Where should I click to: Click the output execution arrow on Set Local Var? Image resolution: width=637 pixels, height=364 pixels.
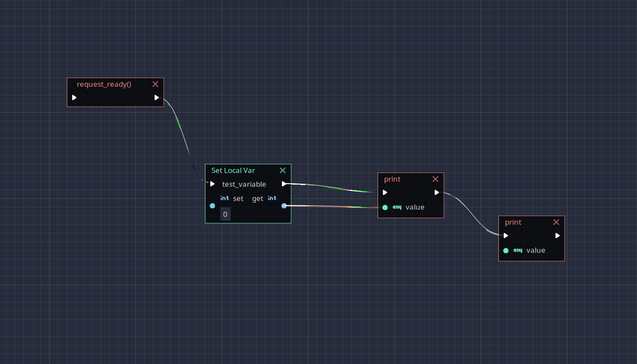(284, 184)
